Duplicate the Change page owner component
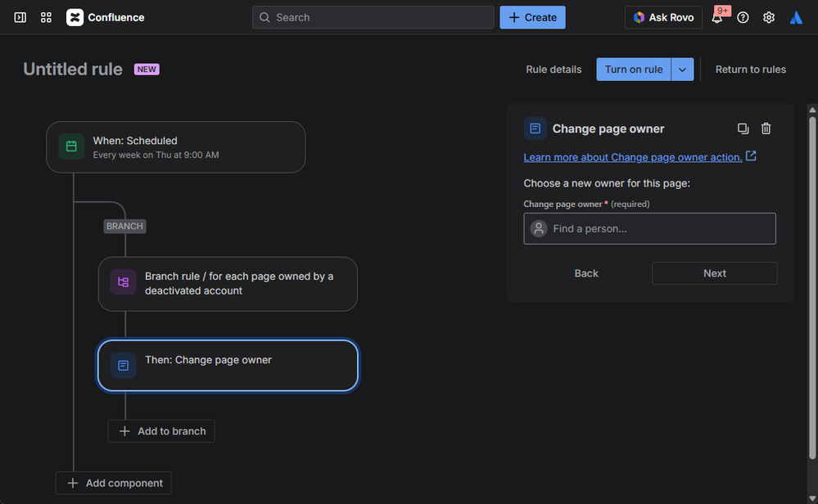 point(743,128)
